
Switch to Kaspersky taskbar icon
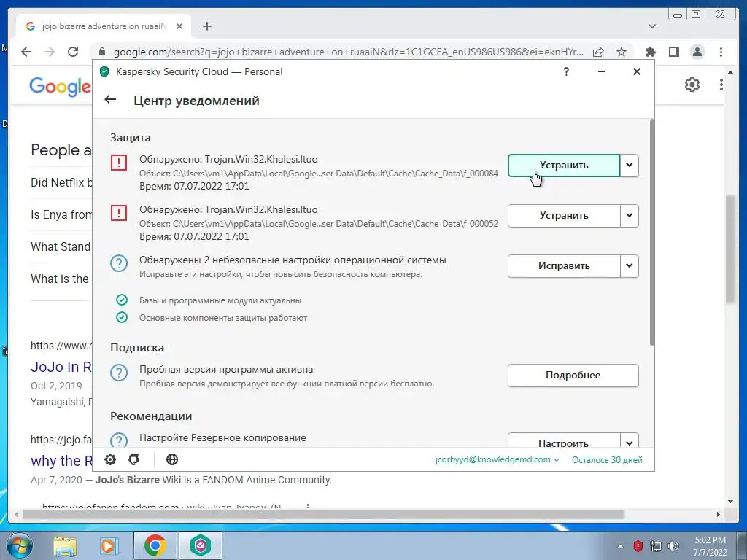tap(200, 545)
